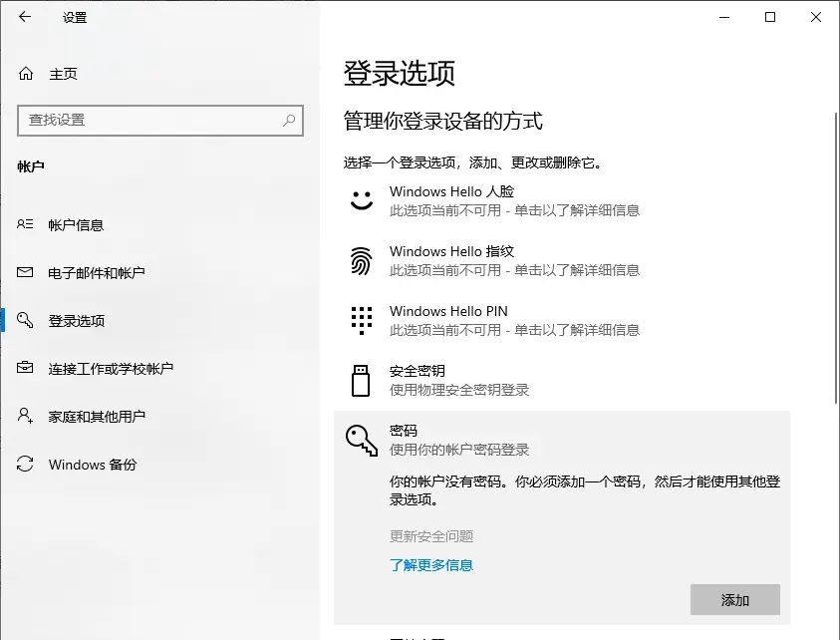
Task: Click the 密码 key icon
Action: point(362,441)
